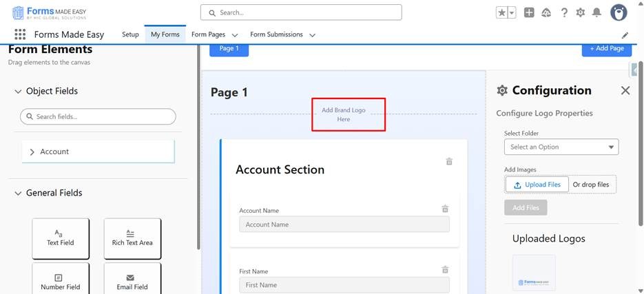644x294 pixels.
Task: Collapse the Object Fields section
Action: [18, 92]
